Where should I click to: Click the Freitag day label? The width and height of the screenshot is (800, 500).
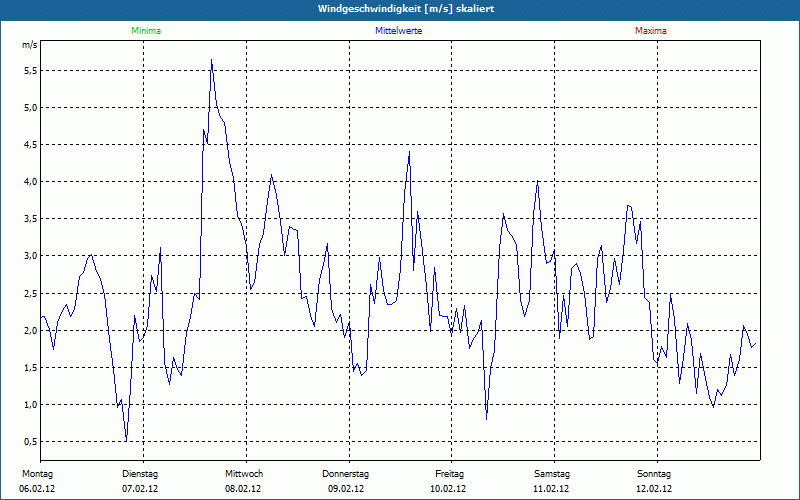pos(449,474)
